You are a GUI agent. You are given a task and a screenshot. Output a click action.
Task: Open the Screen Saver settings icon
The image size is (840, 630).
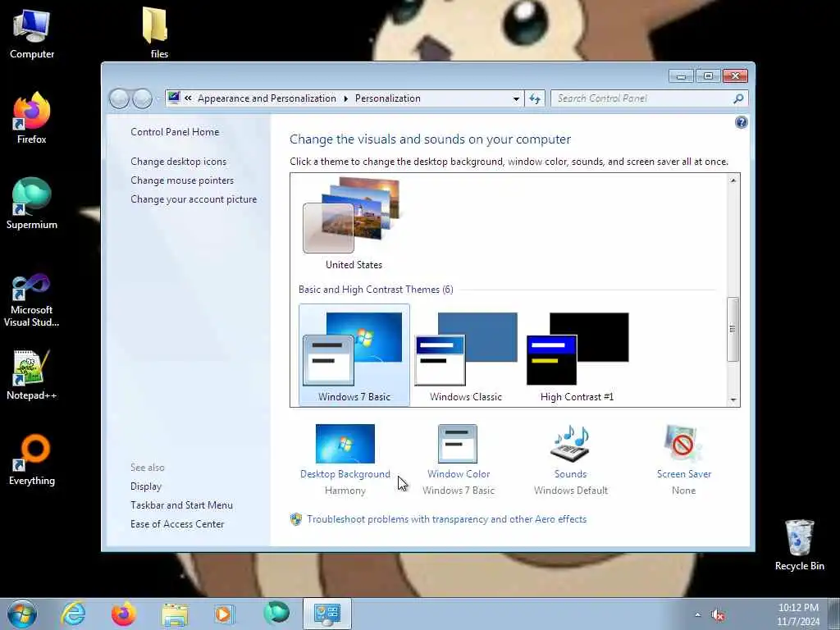[x=682, y=444]
